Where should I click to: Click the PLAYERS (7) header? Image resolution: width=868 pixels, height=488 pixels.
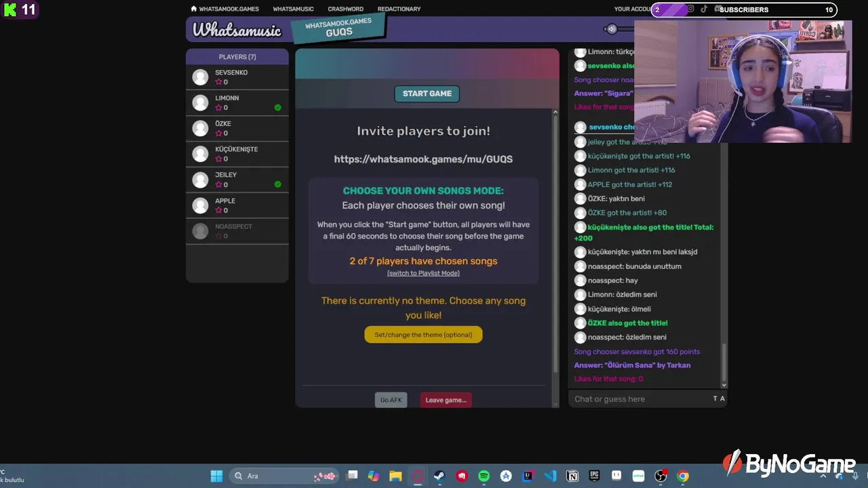[237, 57]
